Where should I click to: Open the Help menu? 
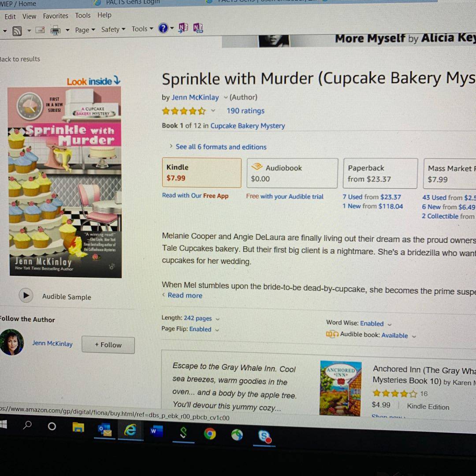click(x=104, y=15)
